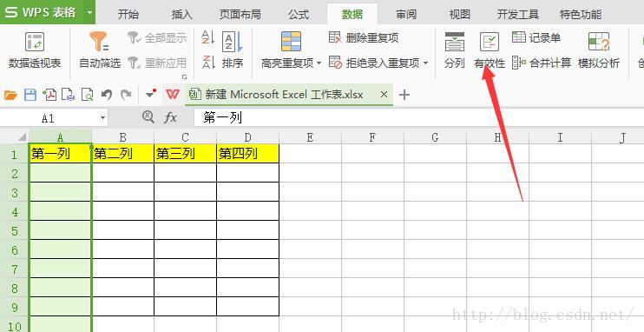The height and width of the screenshot is (332, 644).
Task: Click the red WPS home icon
Action: 173,95
